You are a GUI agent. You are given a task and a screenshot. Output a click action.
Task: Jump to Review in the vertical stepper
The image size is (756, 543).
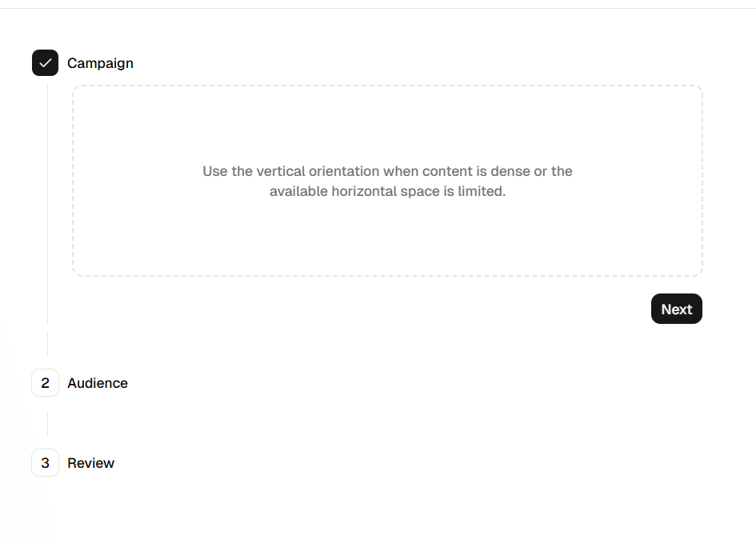[90, 463]
